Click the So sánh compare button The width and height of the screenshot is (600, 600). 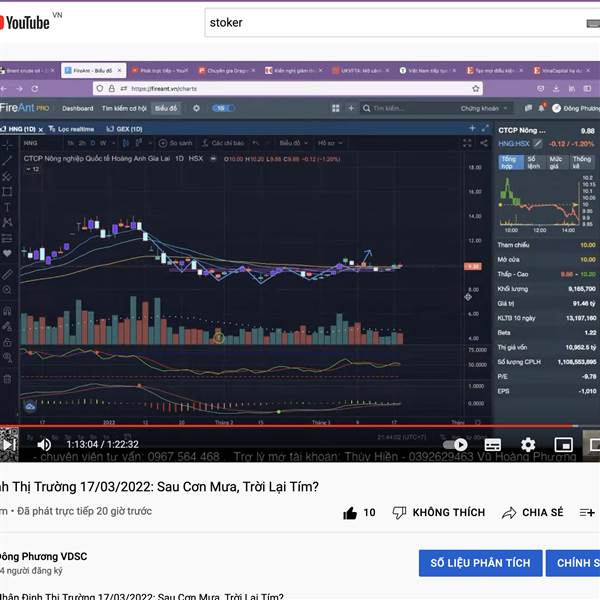pos(175,143)
